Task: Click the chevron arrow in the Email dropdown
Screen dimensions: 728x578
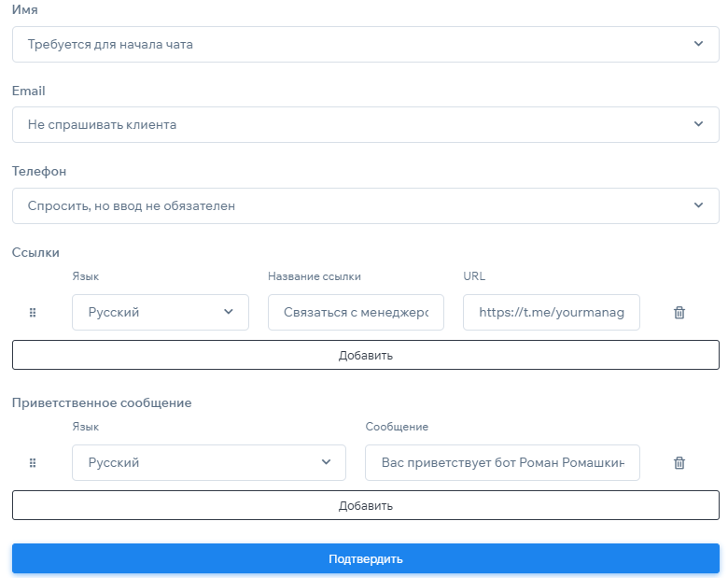Action: [699, 124]
